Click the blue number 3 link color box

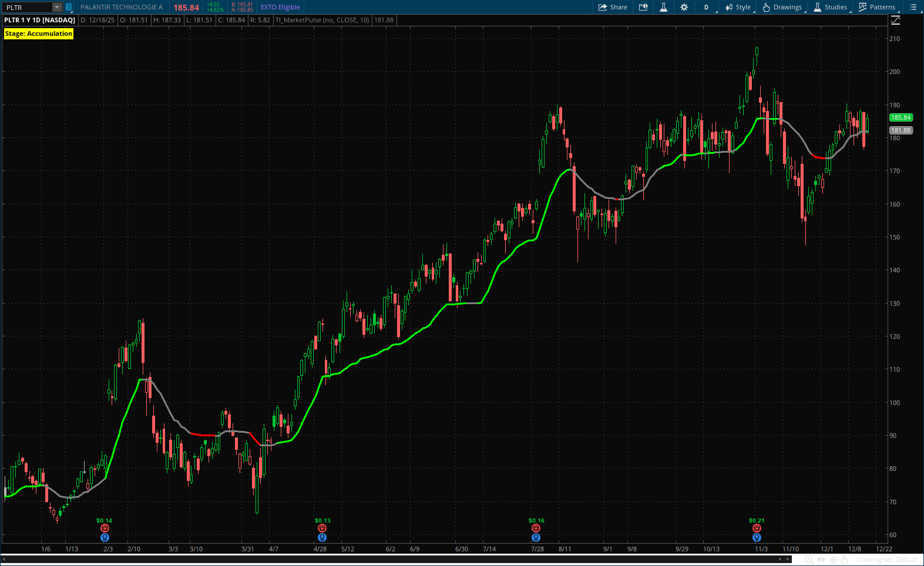pos(69,7)
